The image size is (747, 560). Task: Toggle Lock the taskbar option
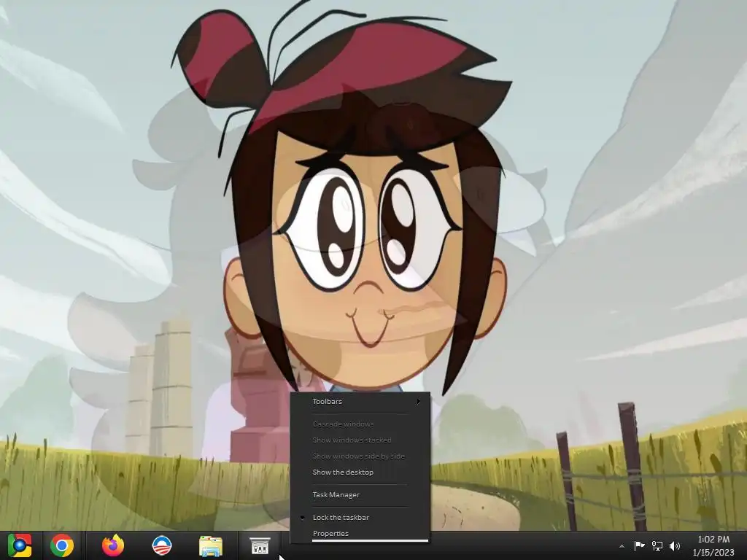[x=360, y=517]
